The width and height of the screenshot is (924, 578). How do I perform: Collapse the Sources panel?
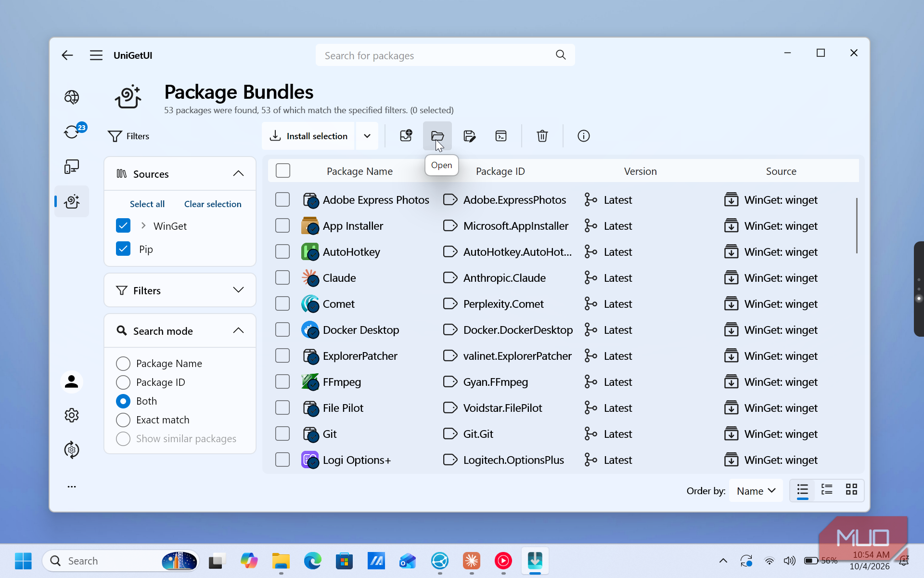[238, 173]
